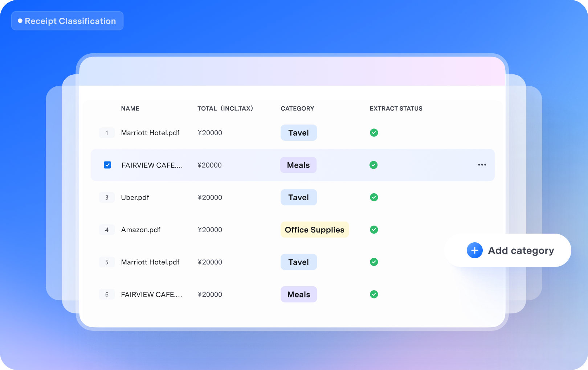Select row number 3 badge beside Uber.pdf

pyautogui.click(x=107, y=197)
